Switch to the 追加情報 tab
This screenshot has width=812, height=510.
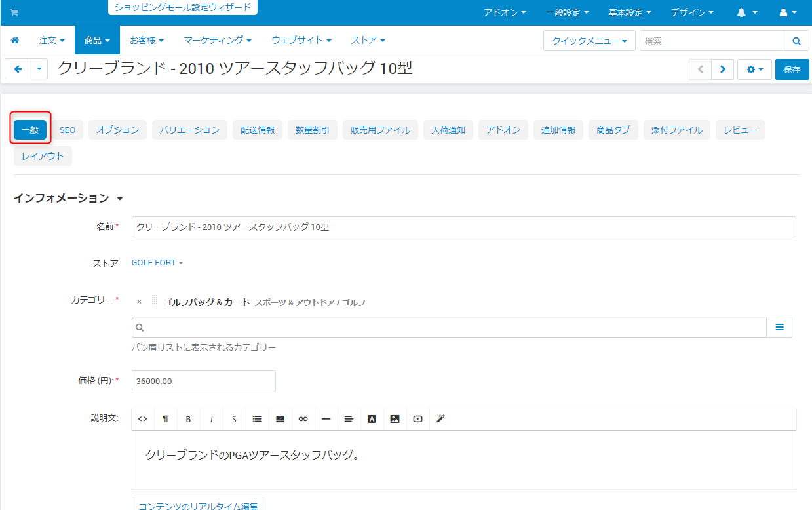pos(558,130)
